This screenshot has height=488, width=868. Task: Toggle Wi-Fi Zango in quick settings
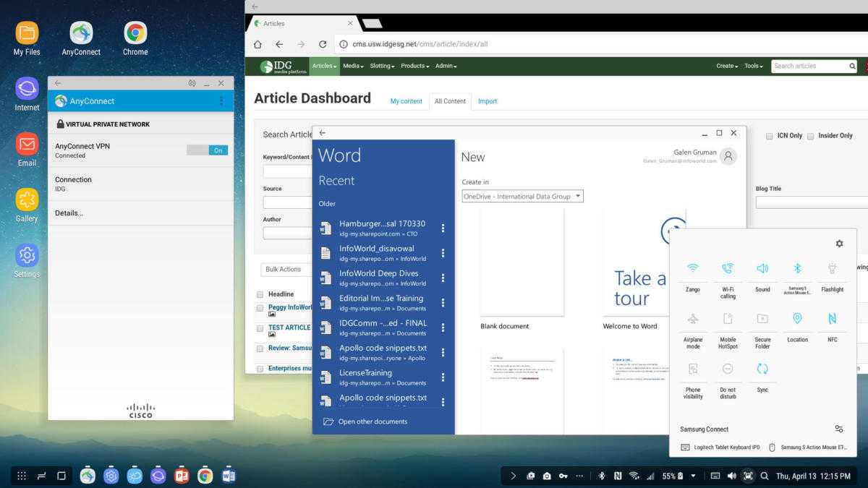[x=693, y=268]
